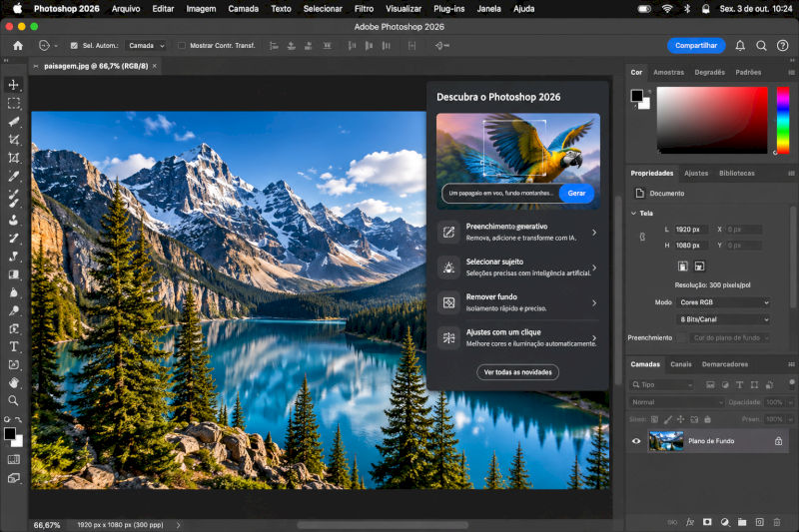Click the Gerar button
799x532 pixels.
(576, 194)
